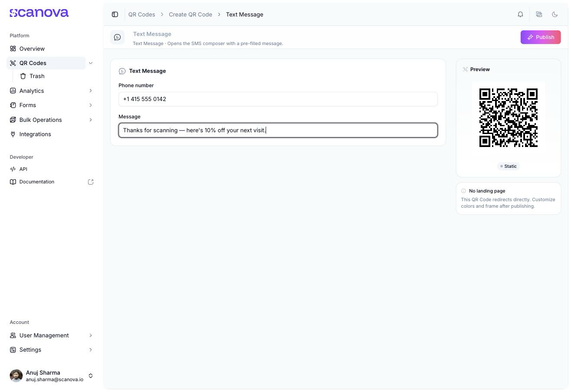Click the Scanova logo

pos(39,13)
